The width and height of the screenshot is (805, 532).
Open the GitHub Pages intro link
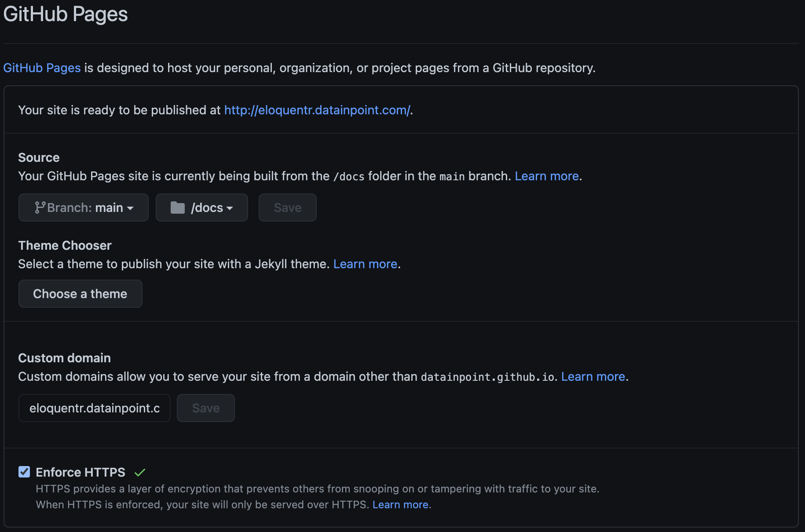pos(42,68)
